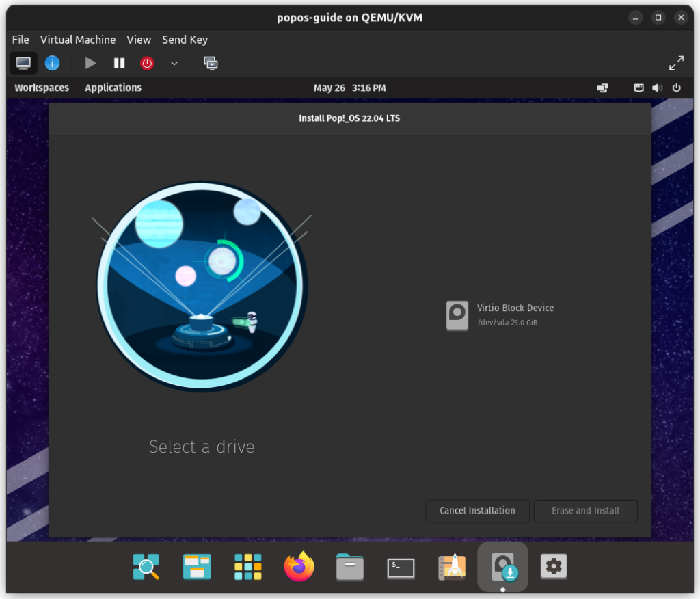Open Settings gear icon in dock
700x599 pixels.
point(554,566)
